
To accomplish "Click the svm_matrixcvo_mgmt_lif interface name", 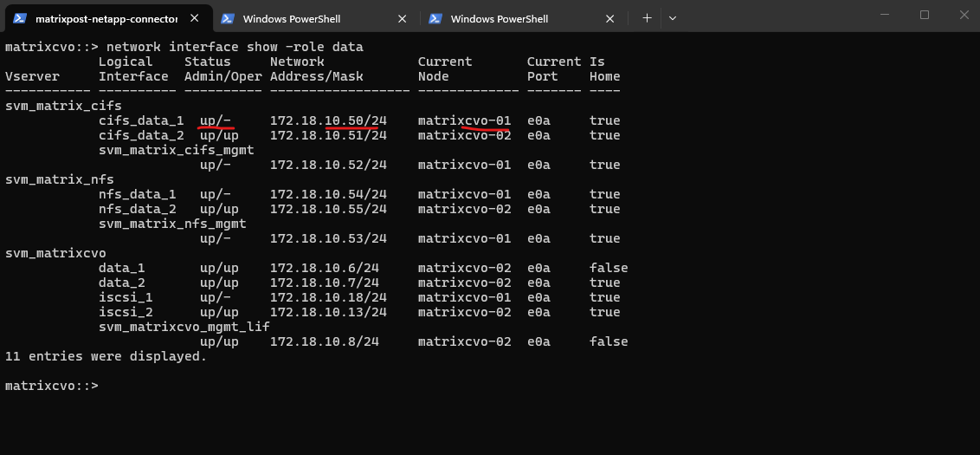I will [184, 327].
